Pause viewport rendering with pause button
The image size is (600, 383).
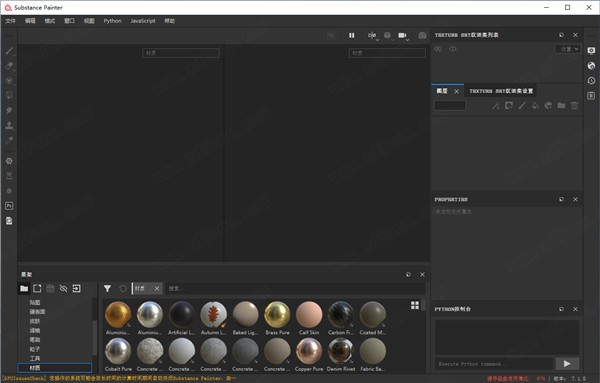(x=351, y=35)
